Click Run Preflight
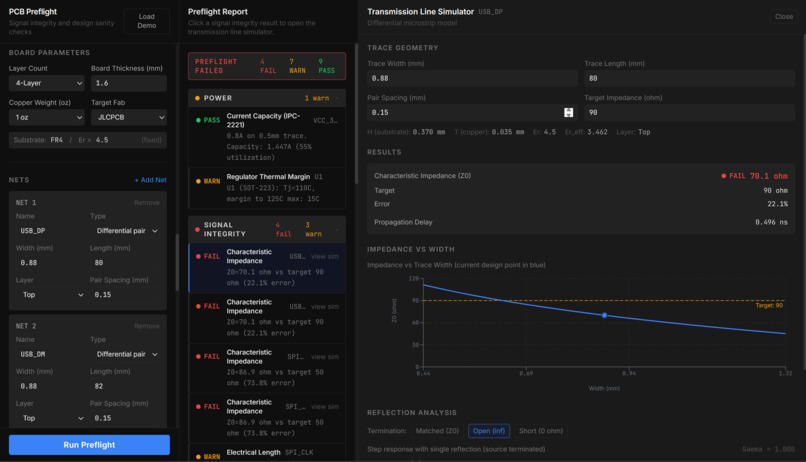 pos(89,445)
